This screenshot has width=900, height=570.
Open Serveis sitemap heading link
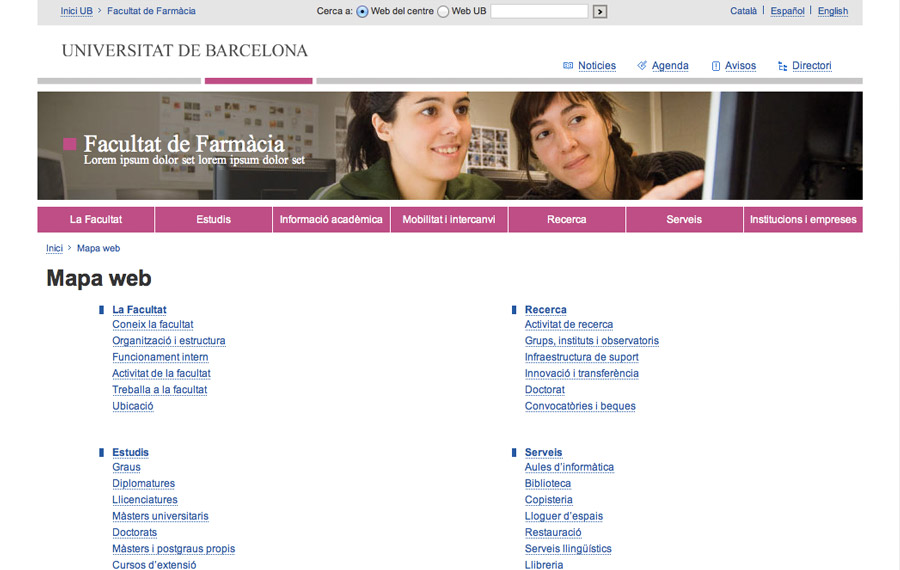point(544,452)
